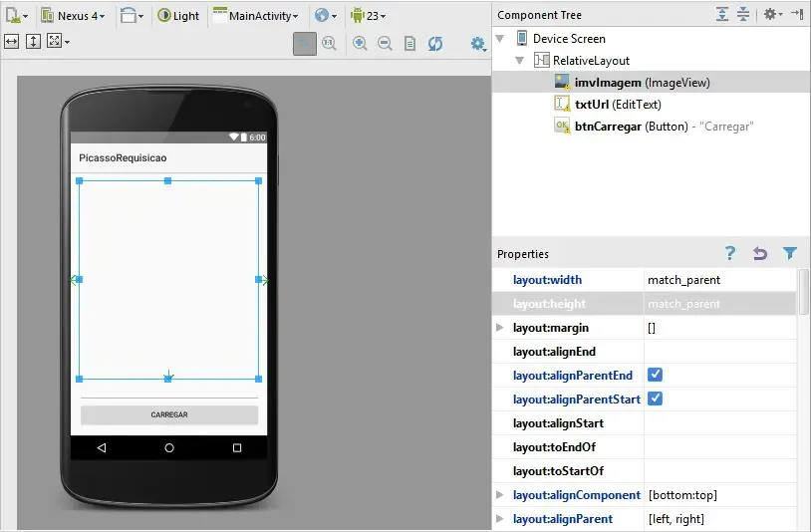This screenshot has width=811, height=532.
Task: Select Device Screen in the Component Tree
Action: [x=569, y=39]
